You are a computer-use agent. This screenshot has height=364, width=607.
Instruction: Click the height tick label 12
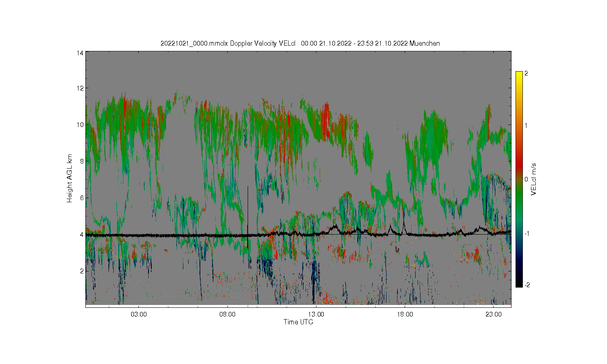pyautogui.click(x=81, y=88)
